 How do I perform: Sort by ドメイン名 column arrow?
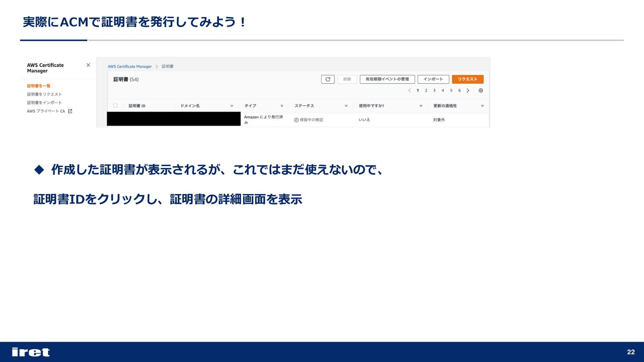coord(232,106)
